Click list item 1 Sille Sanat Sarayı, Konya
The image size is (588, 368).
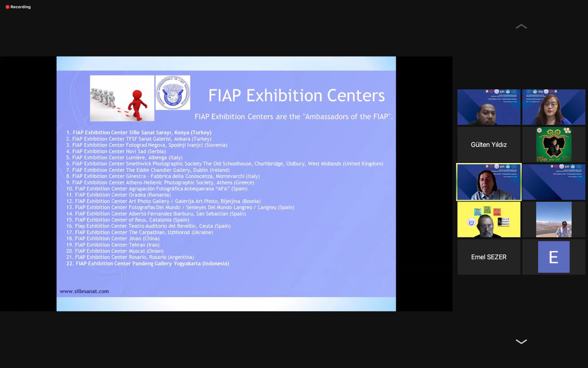pos(139,132)
